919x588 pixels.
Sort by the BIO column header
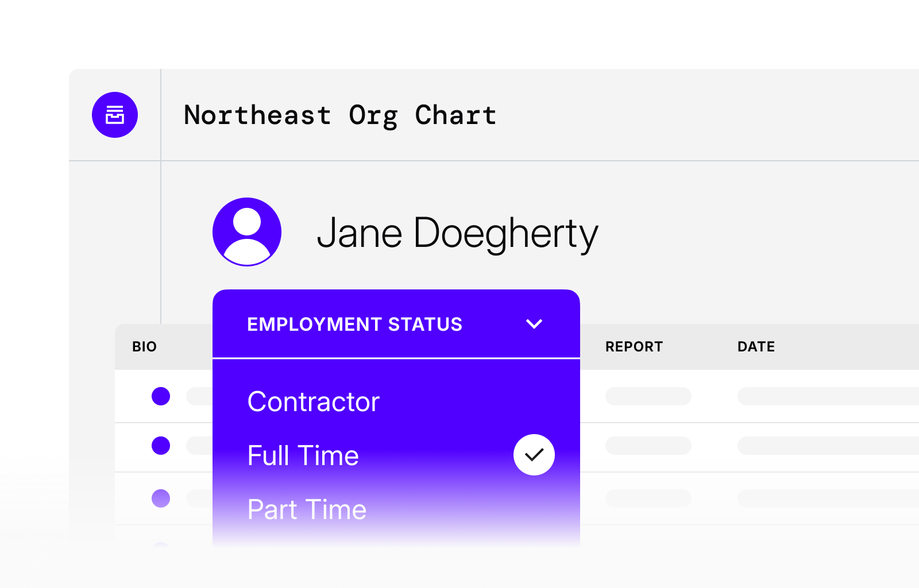[144, 347]
